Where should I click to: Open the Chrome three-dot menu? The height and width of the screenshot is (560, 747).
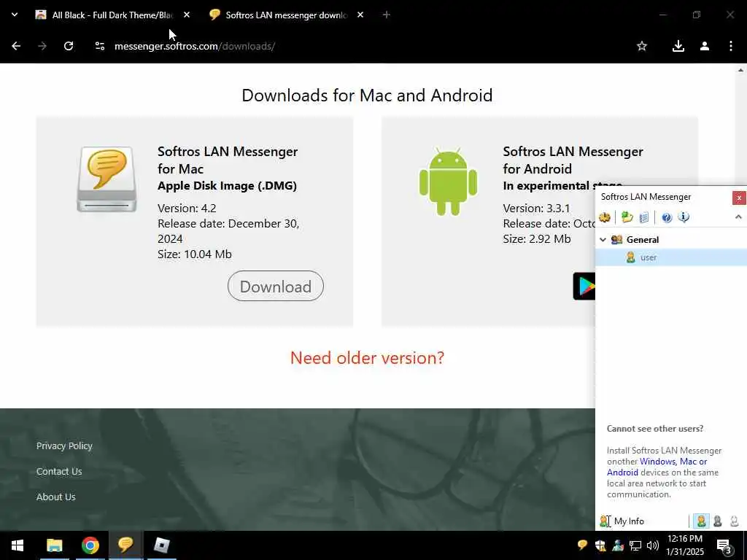pyautogui.click(x=731, y=46)
